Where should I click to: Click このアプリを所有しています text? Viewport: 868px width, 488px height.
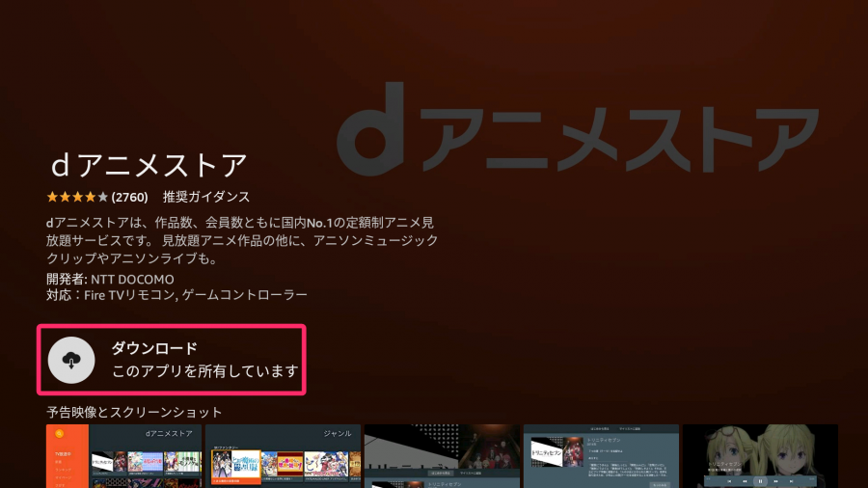click(x=205, y=370)
